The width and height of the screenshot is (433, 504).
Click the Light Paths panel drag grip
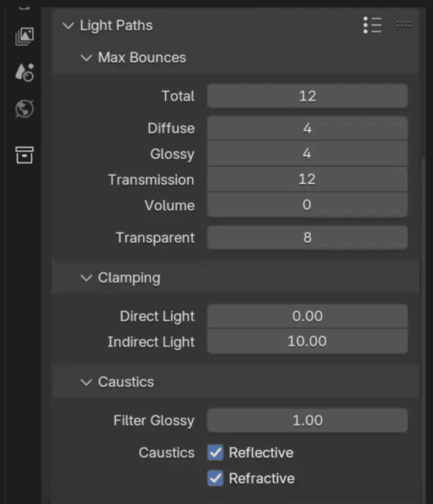point(403,24)
